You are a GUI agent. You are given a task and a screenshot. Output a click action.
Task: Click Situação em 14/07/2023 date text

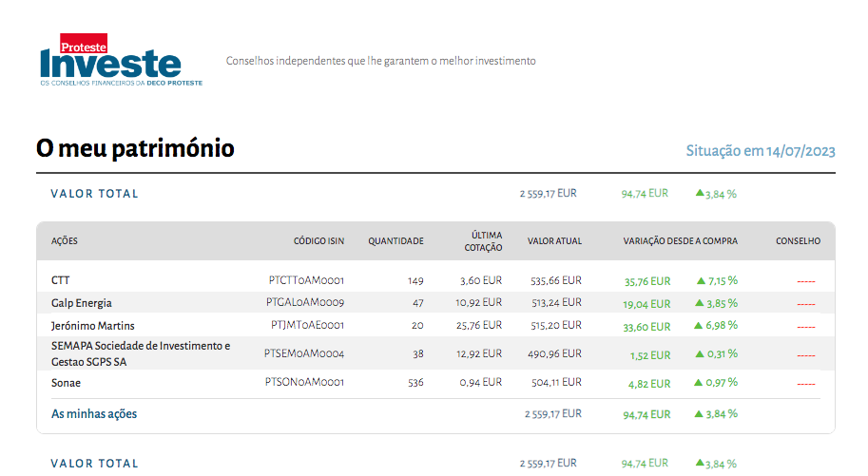(x=761, y=151)
